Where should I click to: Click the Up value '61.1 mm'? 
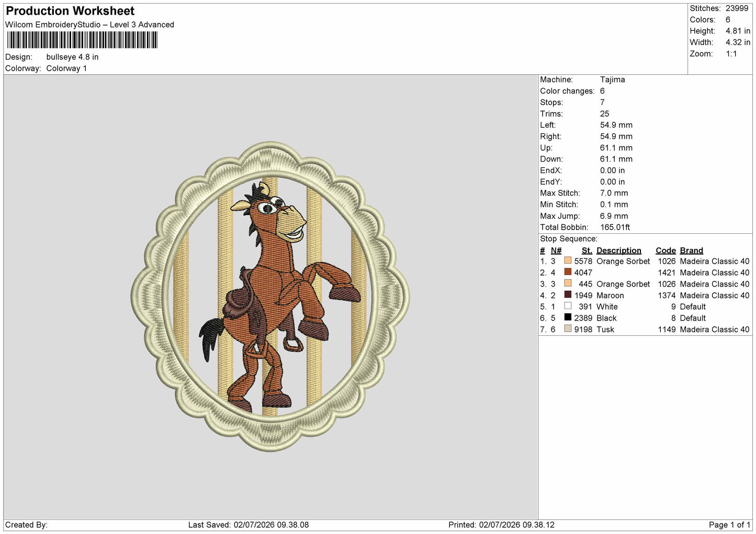tap(616, 148)
